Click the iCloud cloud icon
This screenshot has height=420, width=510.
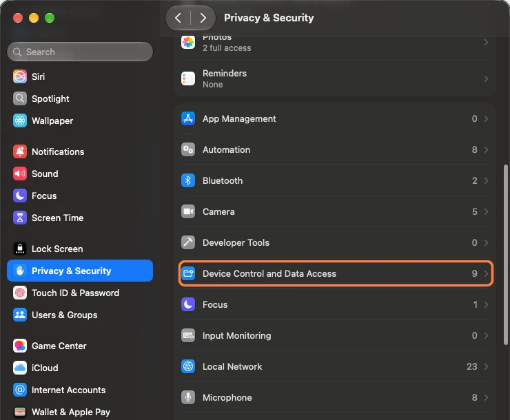pos(20,368)
